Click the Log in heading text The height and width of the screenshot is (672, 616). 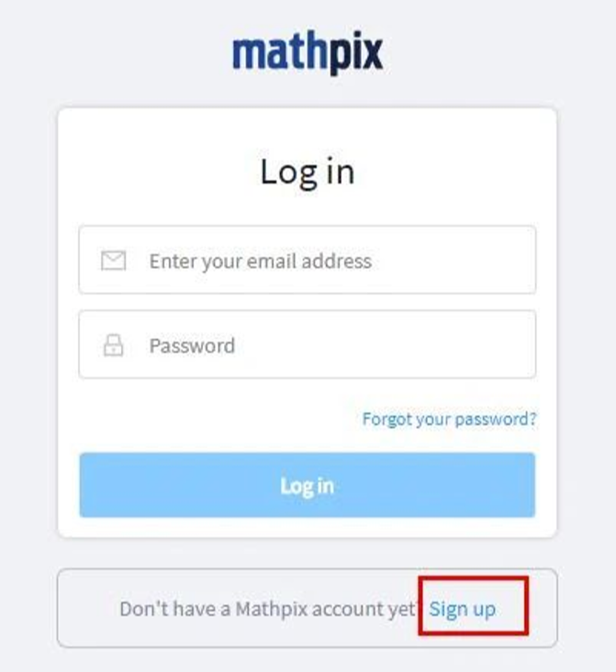308,173
